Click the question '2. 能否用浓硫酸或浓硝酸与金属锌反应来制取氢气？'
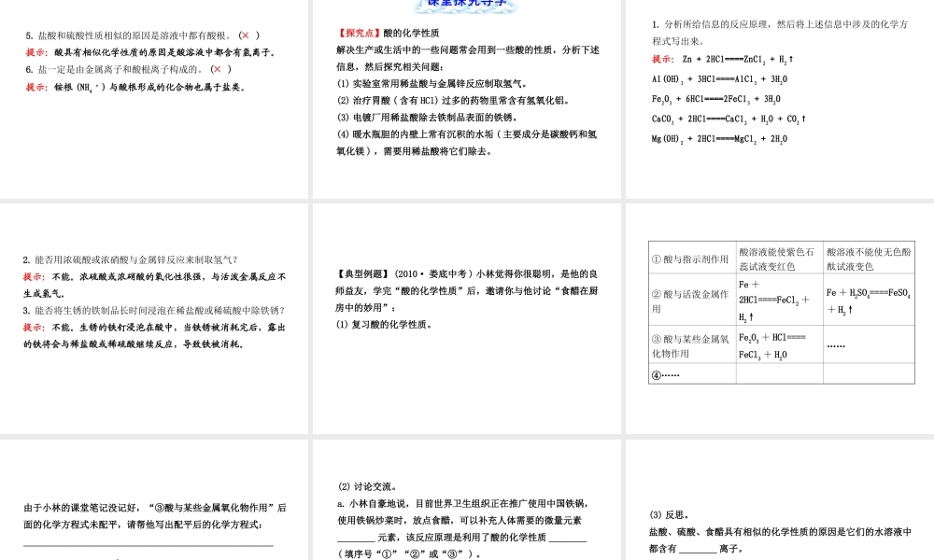The image size is (934, 560). click(x=131, y=260)
